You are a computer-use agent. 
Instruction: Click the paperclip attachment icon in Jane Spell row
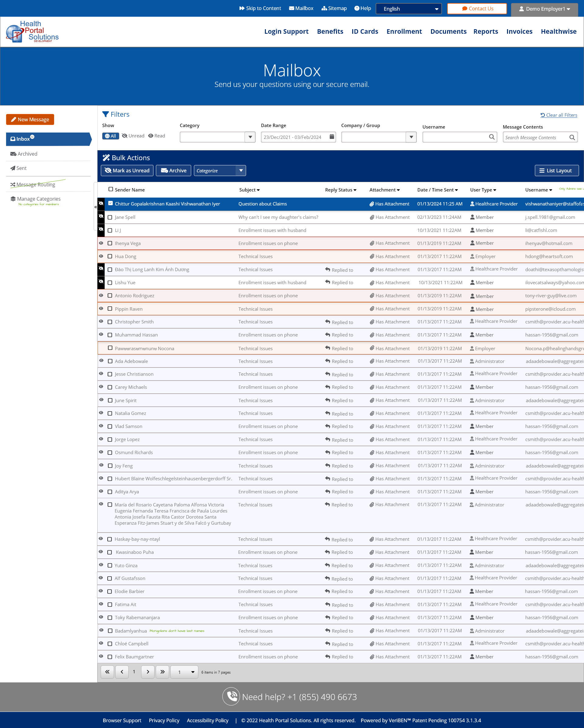372,217
